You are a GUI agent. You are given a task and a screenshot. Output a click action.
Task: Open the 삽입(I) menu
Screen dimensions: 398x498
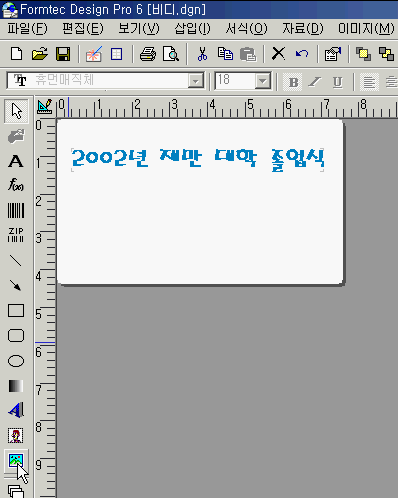pyautogui.click(x=192, y=29)
